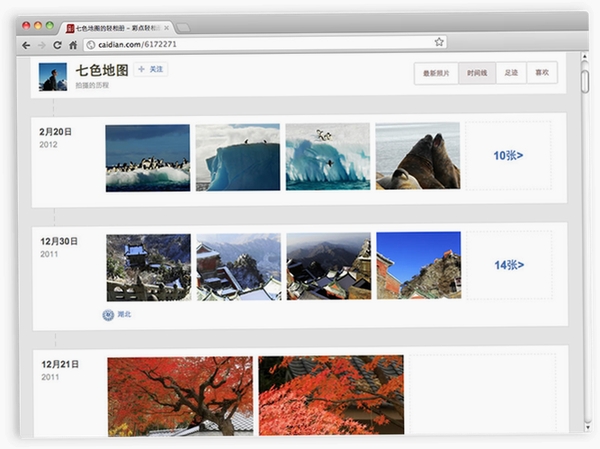Switch to 时间线 tab
The image size is (600, 449).
click(x=477, y=73)
